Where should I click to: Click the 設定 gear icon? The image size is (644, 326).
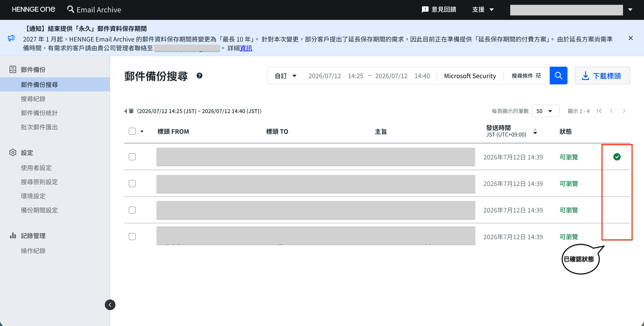[13, 153]
